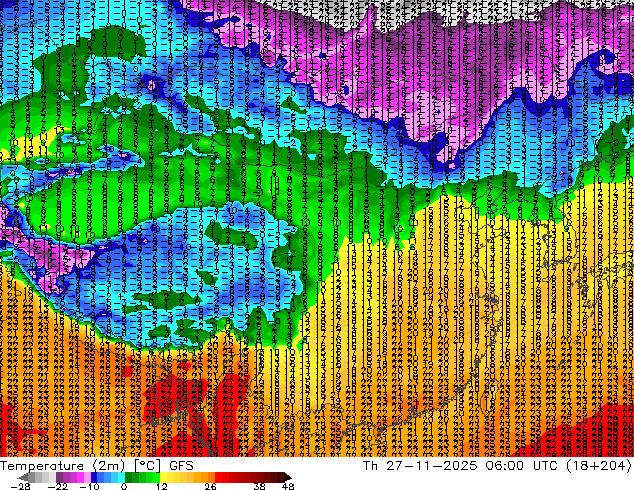Click the dark green legend swatch right of 0
Image resolution: width=634 pixels, height=490 pixels.
(x=129, y=477)
